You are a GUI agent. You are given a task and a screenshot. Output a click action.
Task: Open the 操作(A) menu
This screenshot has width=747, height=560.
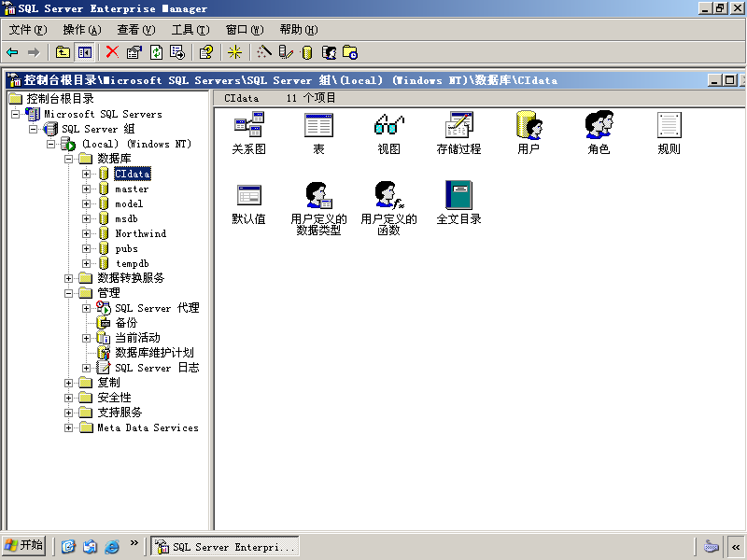coord(82,30)
